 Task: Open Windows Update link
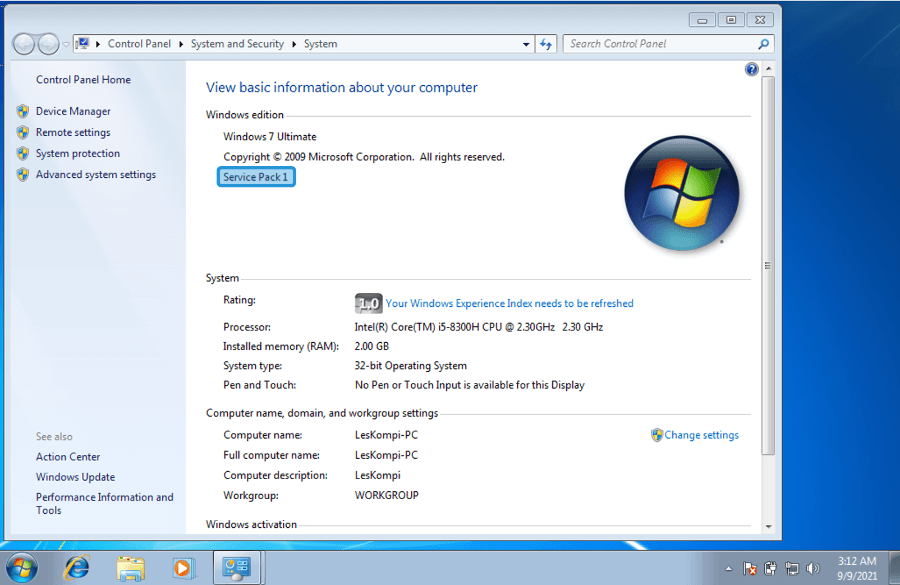click(x=75, y=477)
